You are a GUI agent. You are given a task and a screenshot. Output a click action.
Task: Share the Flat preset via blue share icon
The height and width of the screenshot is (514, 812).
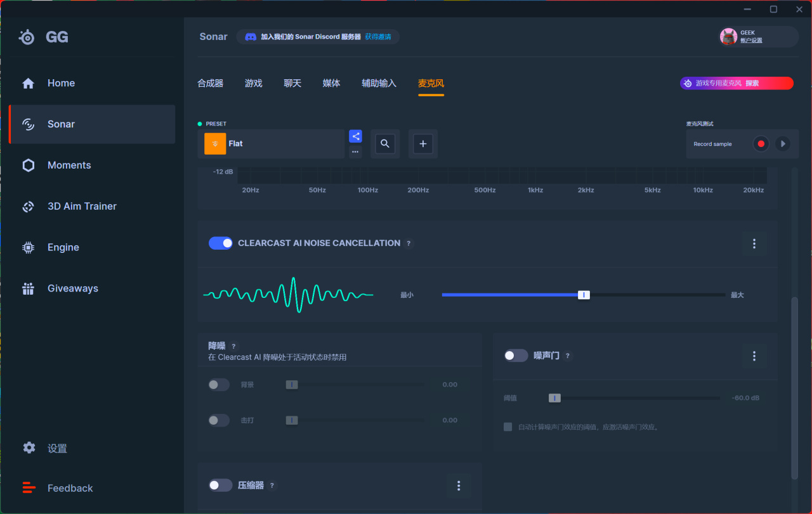pyautogui.click(x=355, y=136)
